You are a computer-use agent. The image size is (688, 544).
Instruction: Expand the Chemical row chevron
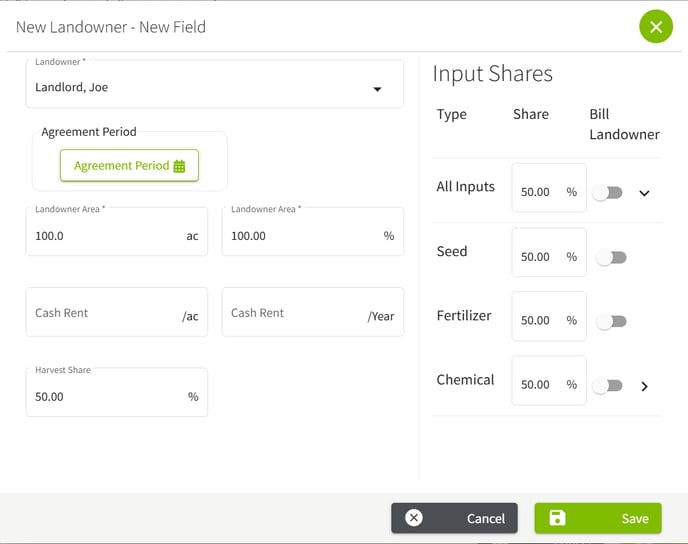(x=644, y=386)
